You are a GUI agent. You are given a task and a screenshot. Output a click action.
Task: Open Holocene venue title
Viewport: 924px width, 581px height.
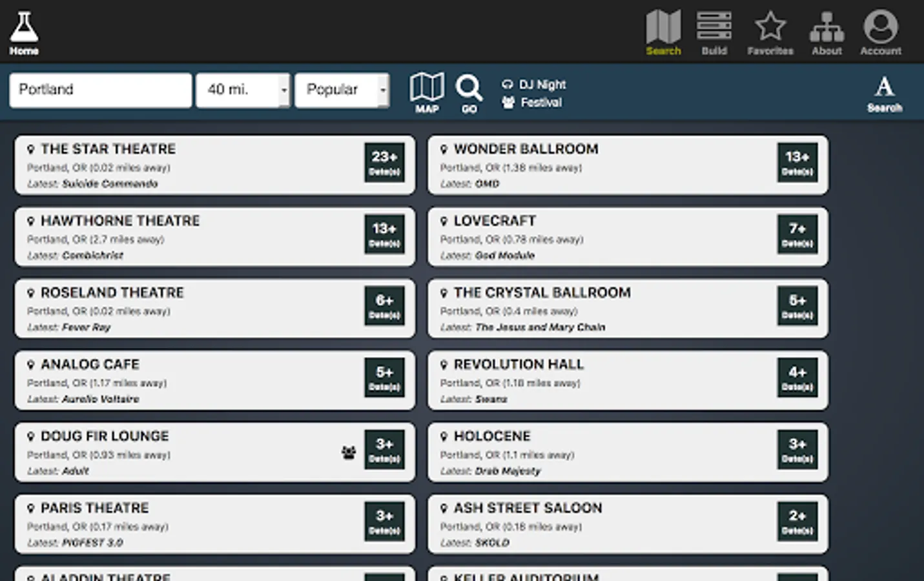[x=492, y=436]
